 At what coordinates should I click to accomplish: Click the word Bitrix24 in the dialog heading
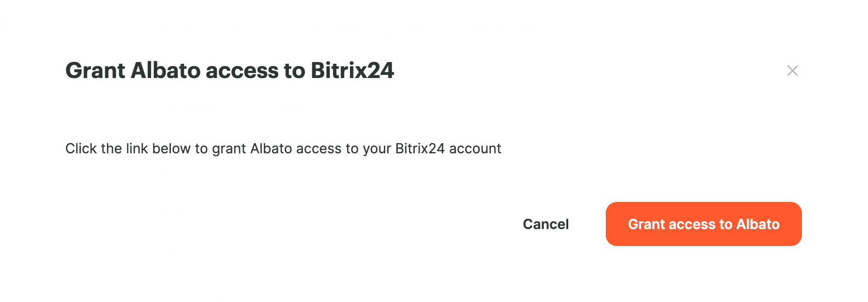pos(352,71)
